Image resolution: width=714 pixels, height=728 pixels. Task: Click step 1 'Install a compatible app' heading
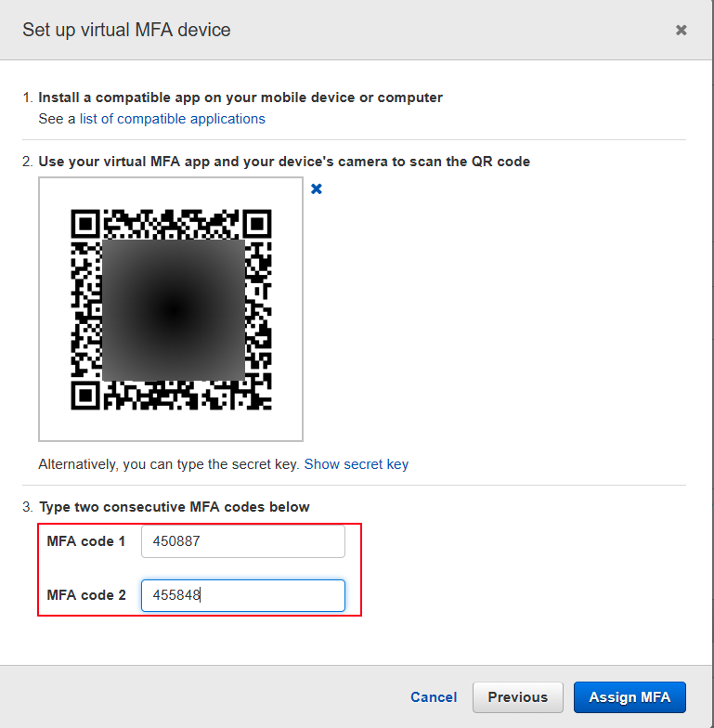(240, 97)
